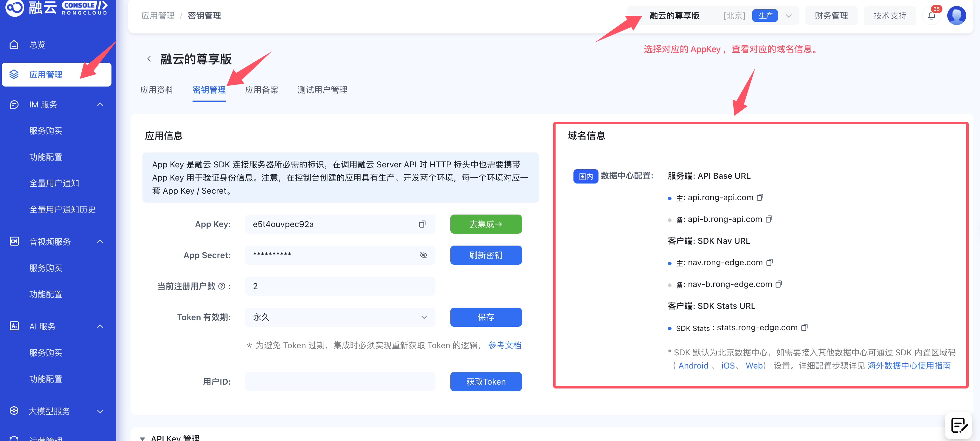Click the user avatar icon
This screenshot has width=980, height=441.
956,16
